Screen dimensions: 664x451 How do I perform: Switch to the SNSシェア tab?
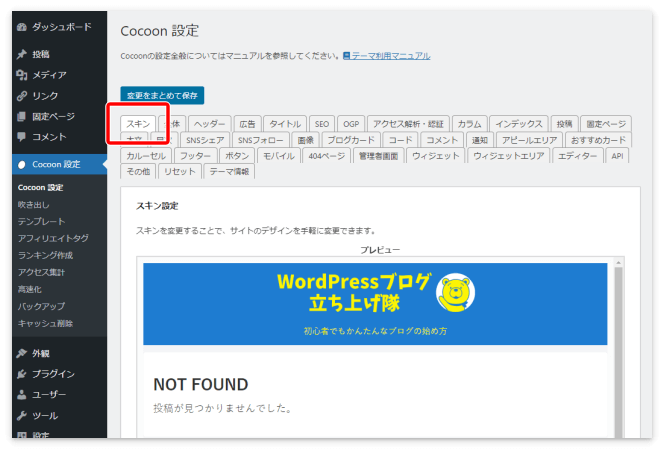tap(205, 140)
